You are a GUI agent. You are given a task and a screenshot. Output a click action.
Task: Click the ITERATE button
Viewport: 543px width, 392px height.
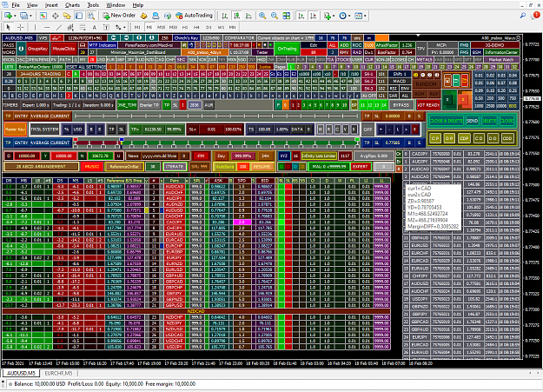pyautogui.click(x=175, y=167)
